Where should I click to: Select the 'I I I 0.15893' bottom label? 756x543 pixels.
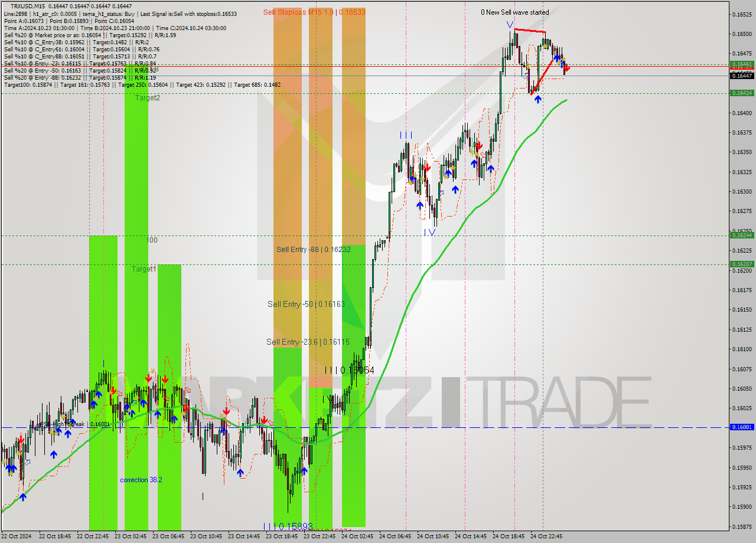click(287, 526)
